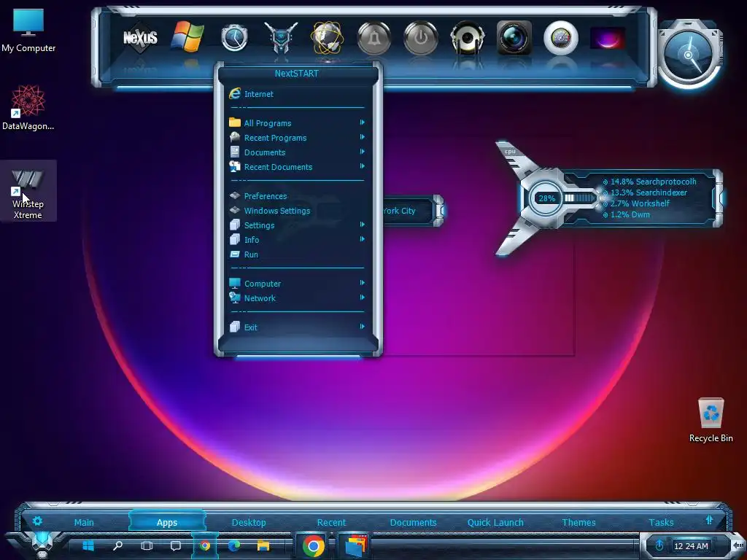Switch to the Documents shelf tab

click(413, 522)
